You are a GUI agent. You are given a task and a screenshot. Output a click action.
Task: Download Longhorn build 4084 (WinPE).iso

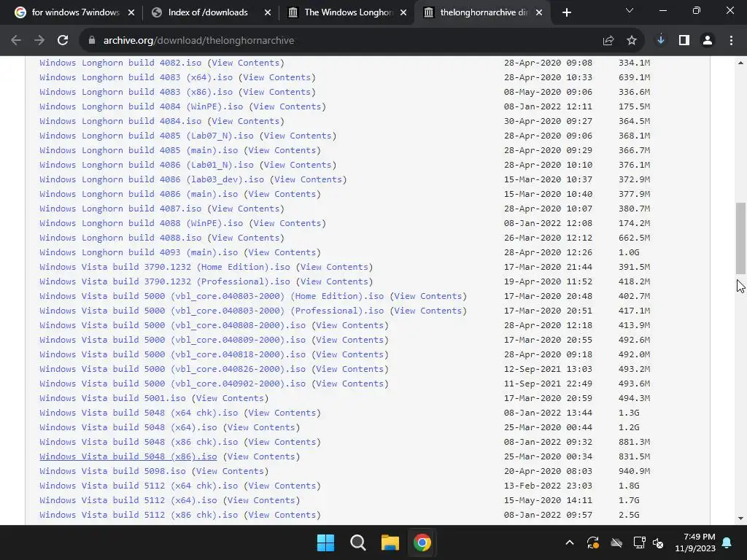(142, 106)
